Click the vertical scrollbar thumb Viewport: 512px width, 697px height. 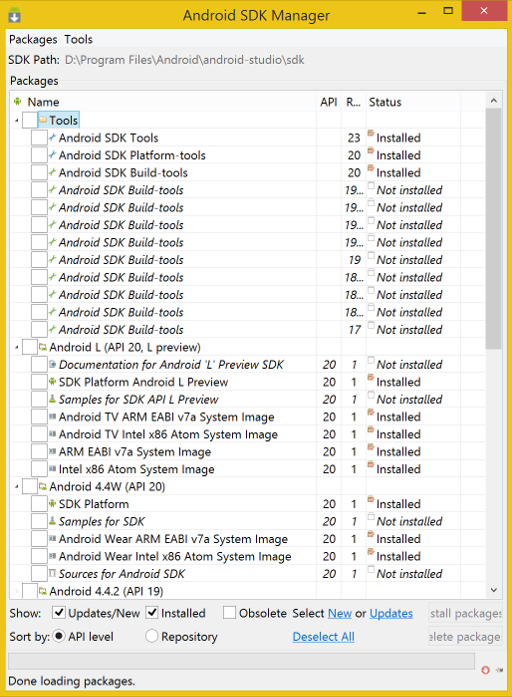pos(494,229)
